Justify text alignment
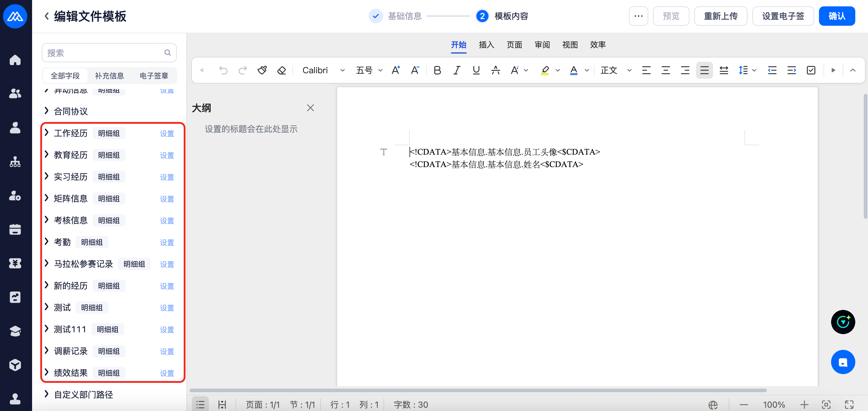The height and width of the screenshot is (411, 868). (704, 70)
